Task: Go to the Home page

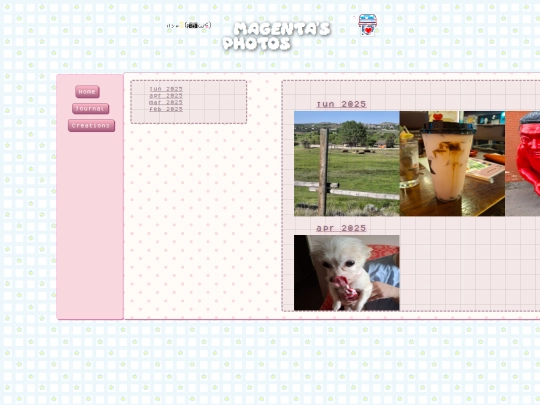Action: coord(87,92)
